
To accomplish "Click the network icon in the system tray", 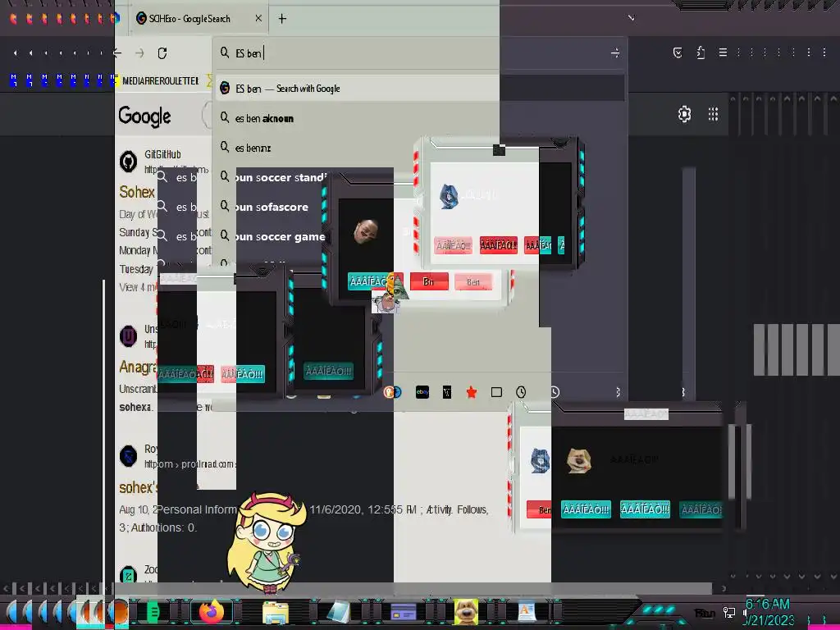I will (x=729, y=612).
